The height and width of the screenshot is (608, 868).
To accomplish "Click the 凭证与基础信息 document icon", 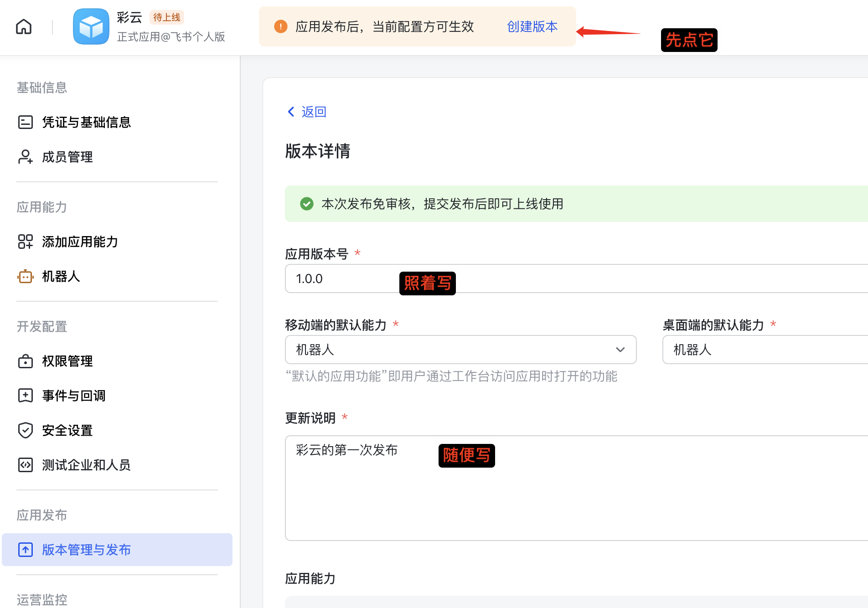I will pos(26,122).
